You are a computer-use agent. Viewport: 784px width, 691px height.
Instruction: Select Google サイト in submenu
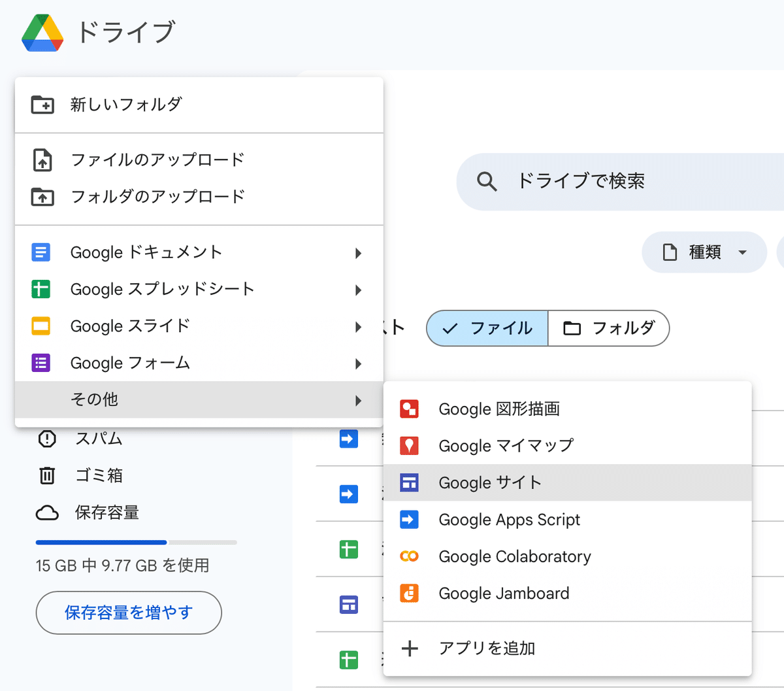567,483
